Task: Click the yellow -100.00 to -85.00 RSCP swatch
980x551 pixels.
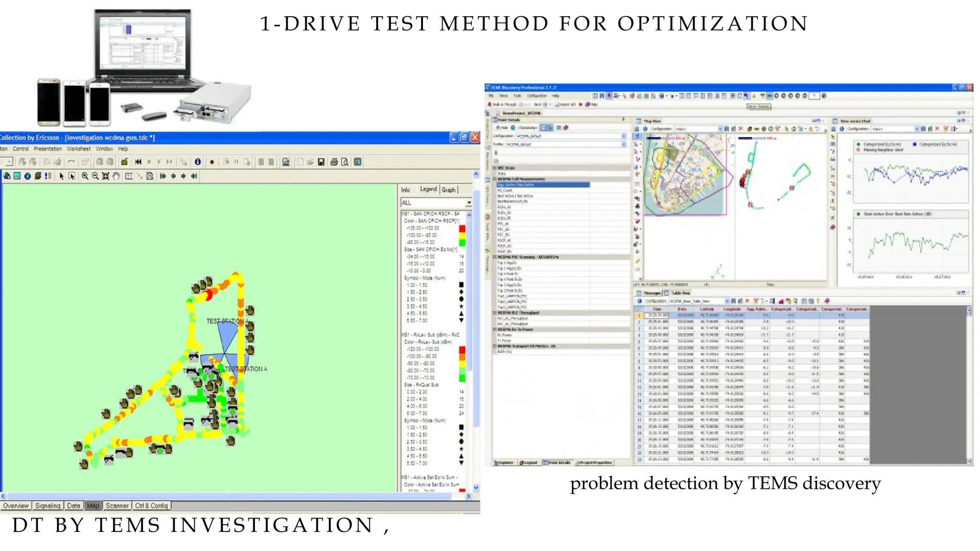Action: (x=462, y=235)
